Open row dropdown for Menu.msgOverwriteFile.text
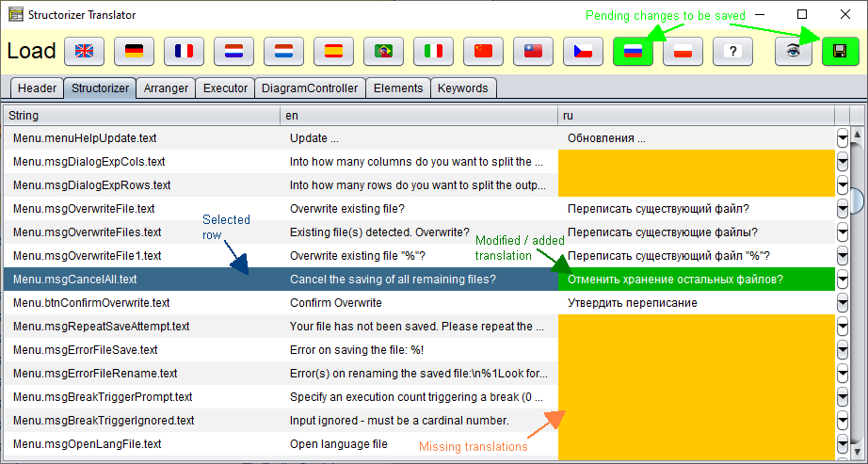The image size is (868, 464). tap(842, 209)
